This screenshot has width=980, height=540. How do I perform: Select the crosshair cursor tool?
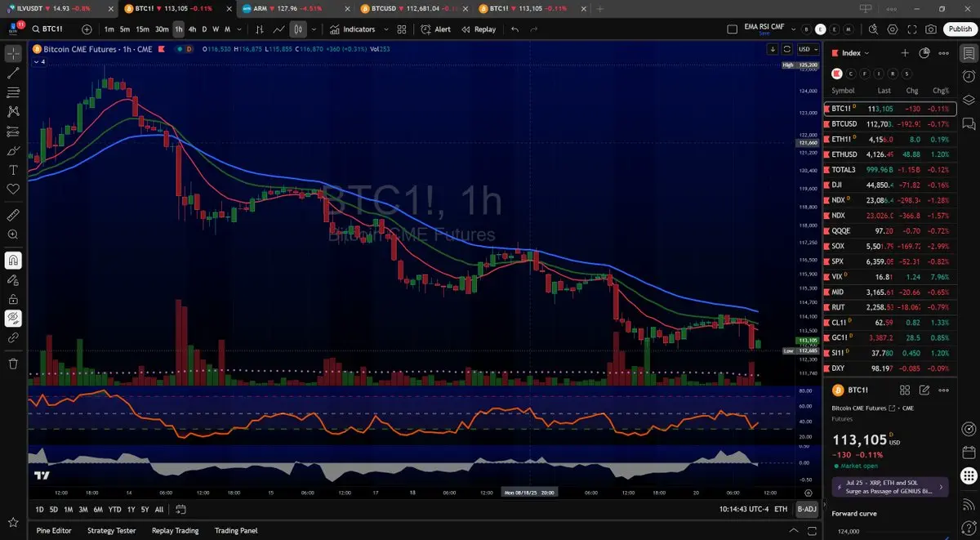13,54
